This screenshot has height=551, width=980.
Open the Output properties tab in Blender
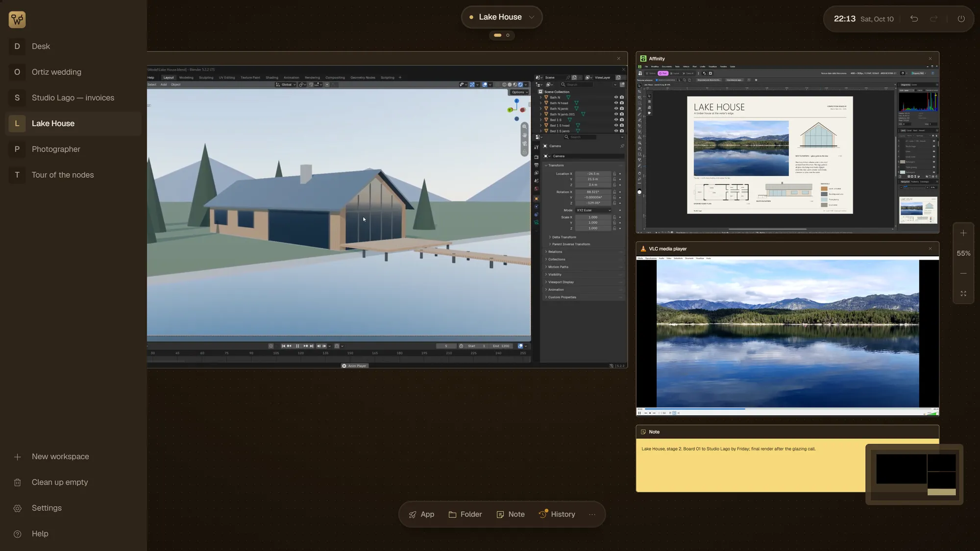[536, 165]
